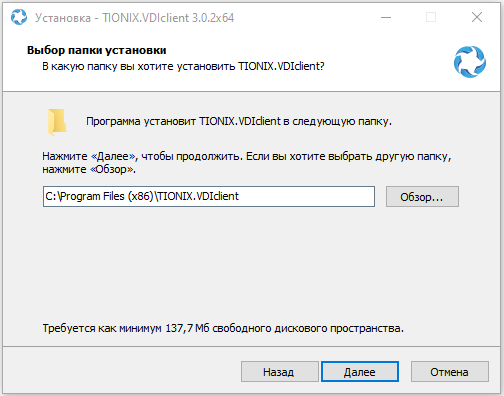
Task: Click the instruction text starting with Нажмите «Далее»
Action: click(x=247, y=163)
